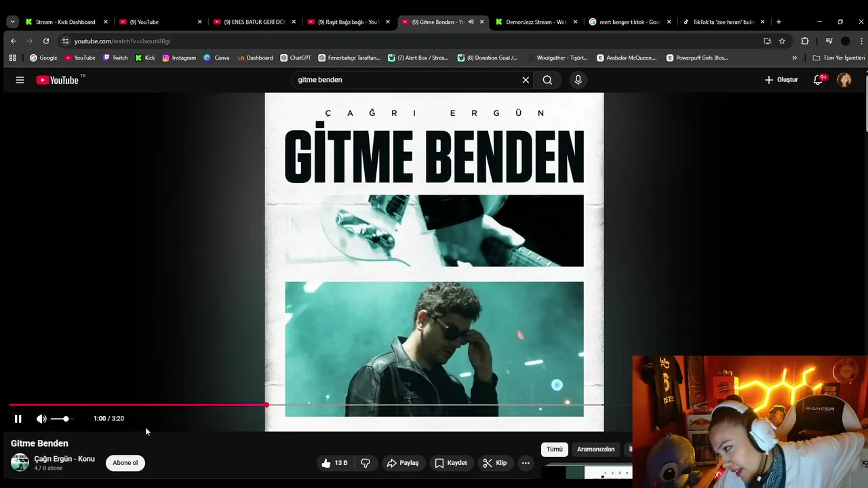Open the Twitch bookmark
The width and height of the screenshot is (868, 488).
(115, 58)
